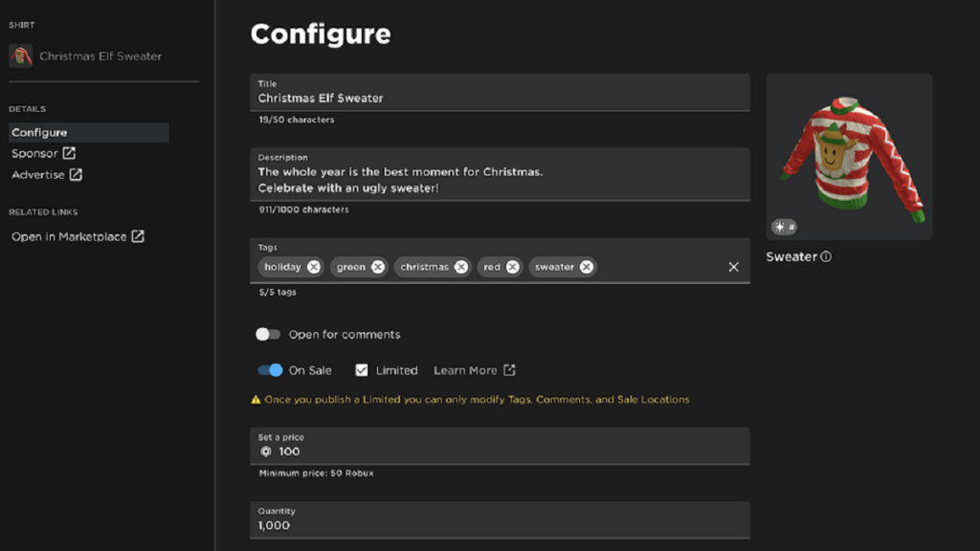Select Configure in the details sidebar

89,132
